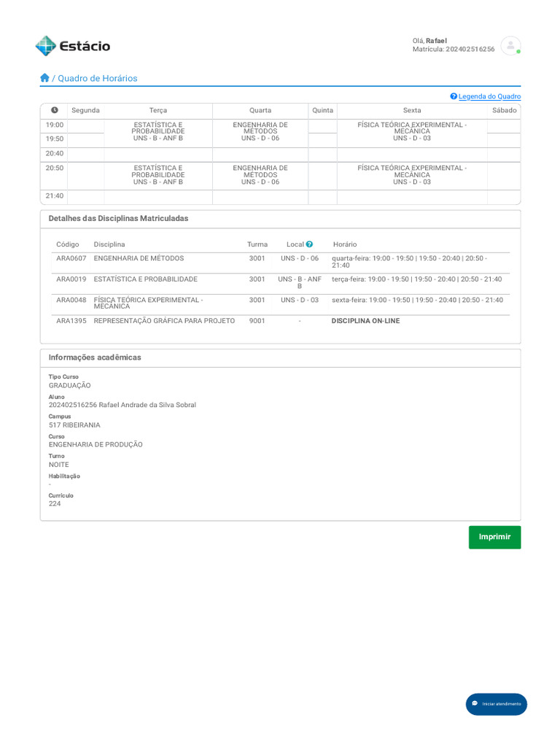The width and height of the screenshot is (560, 747).
Task: Click the Local help question icon
Action: pos(309,244)
